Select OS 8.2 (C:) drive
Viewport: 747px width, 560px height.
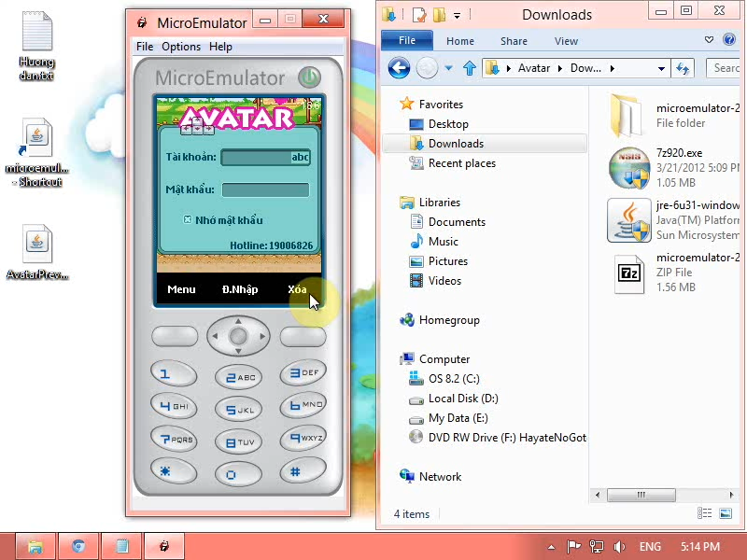(444, 379)
